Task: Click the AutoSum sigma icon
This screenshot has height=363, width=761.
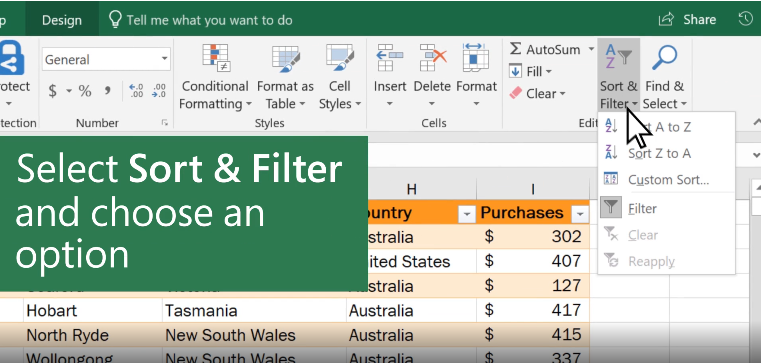Action: tap(515, 49)
